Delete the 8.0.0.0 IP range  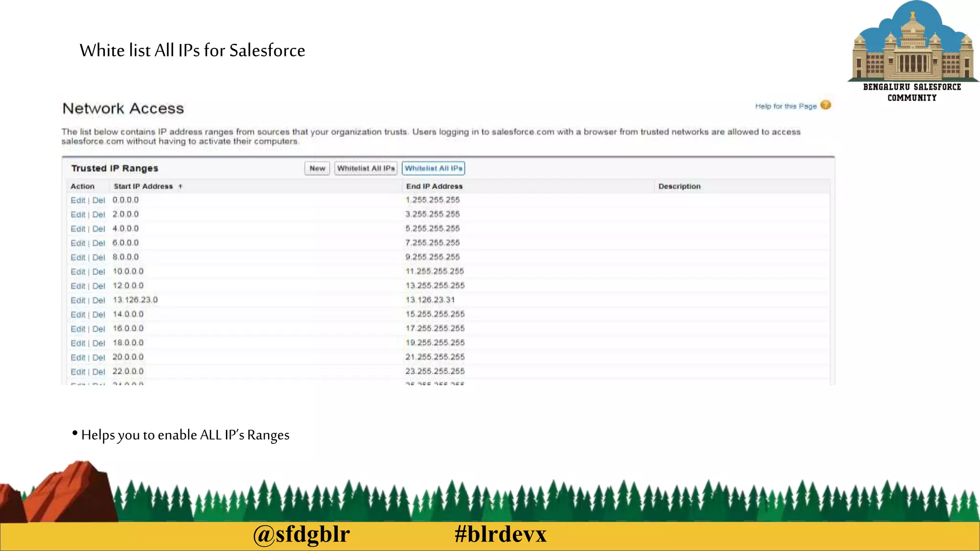(x=99, y=258)
